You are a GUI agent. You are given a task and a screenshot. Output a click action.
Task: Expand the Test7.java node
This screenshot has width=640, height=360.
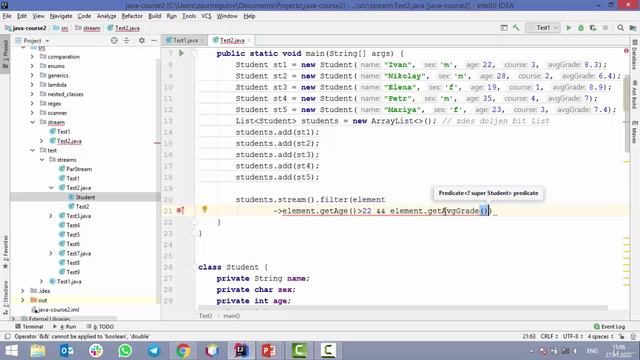51,253
